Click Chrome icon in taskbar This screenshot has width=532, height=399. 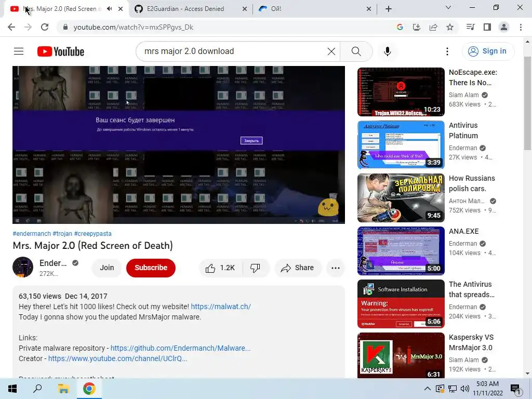[89, 389]
